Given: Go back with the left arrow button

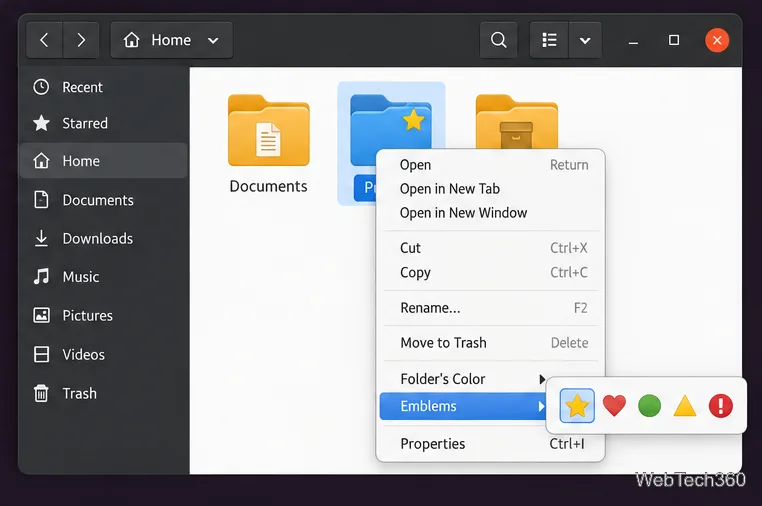Looking at the screenshot, I should tap(44, 40).
